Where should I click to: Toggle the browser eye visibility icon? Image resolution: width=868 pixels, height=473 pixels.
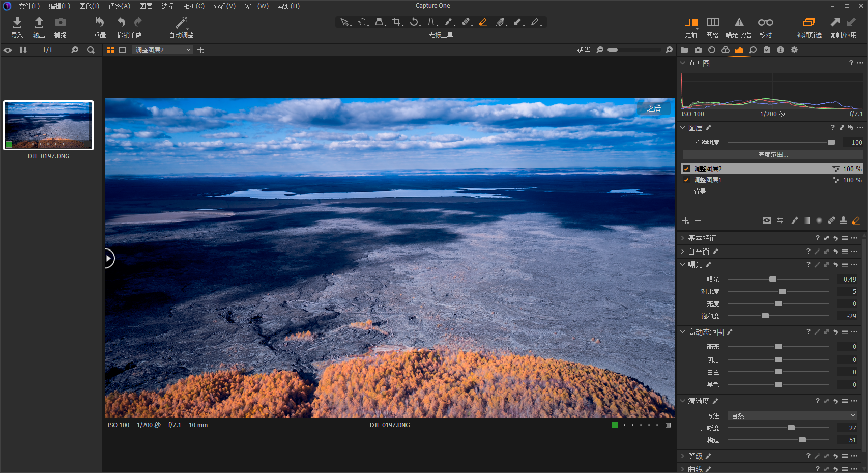click(x=8, y=50)
